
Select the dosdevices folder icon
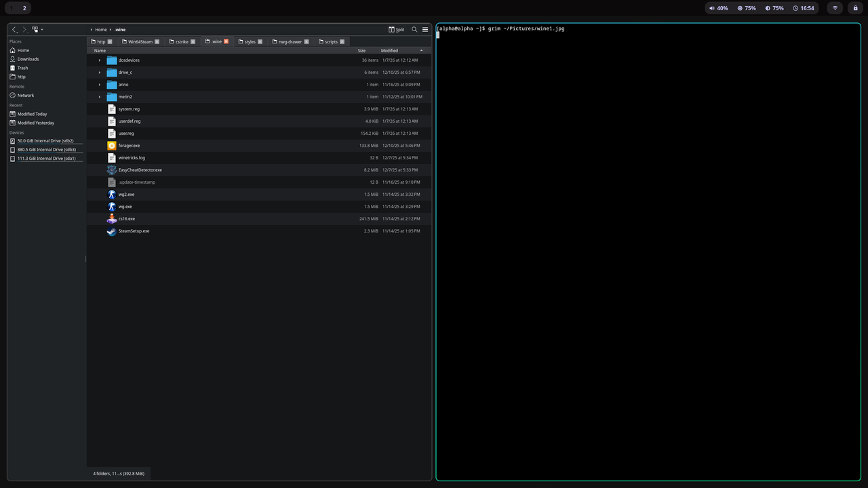tap(112, 60)
